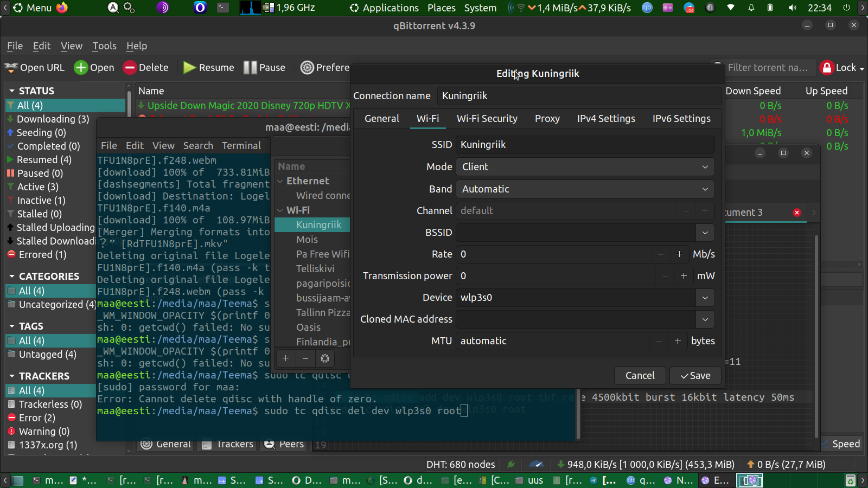Add a connection with the plus button

pos(285,358)
